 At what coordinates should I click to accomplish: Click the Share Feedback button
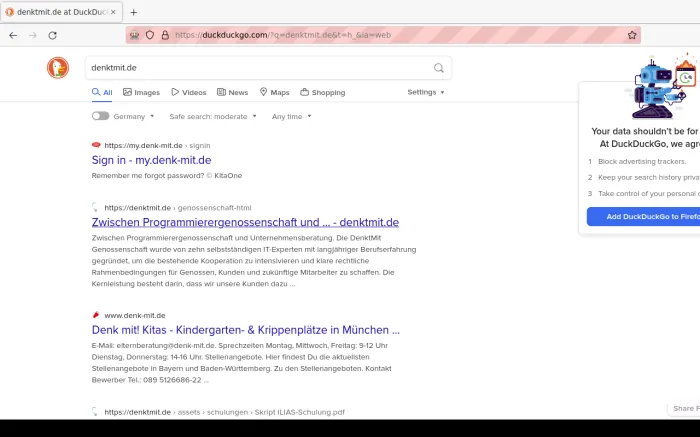[x=684, y=408]
